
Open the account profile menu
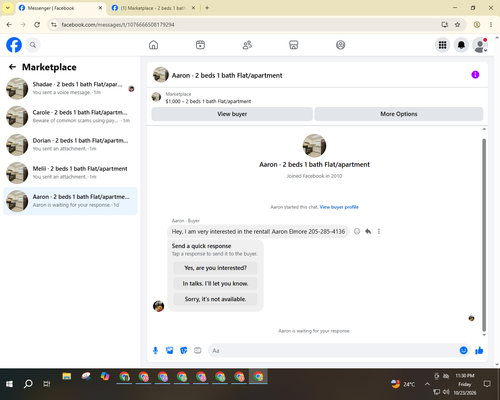click(480, 45)
